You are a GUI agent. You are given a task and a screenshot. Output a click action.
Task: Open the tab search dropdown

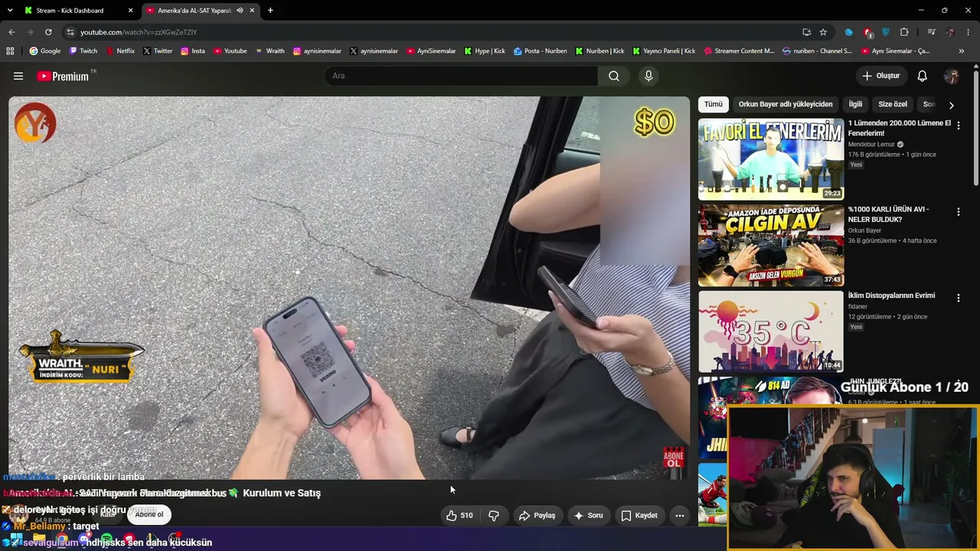coord(10,11)
